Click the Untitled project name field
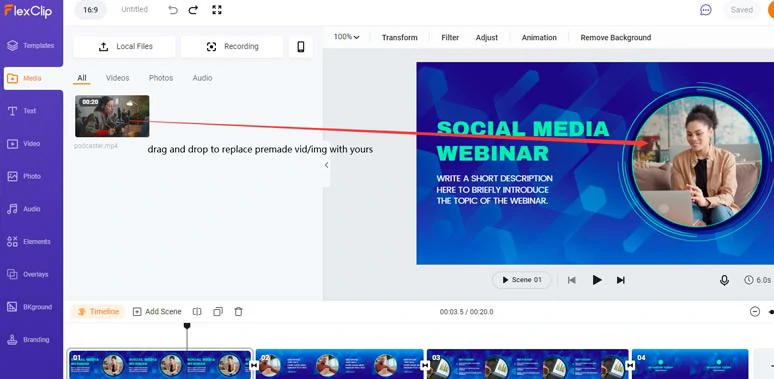 pos(134,9)
